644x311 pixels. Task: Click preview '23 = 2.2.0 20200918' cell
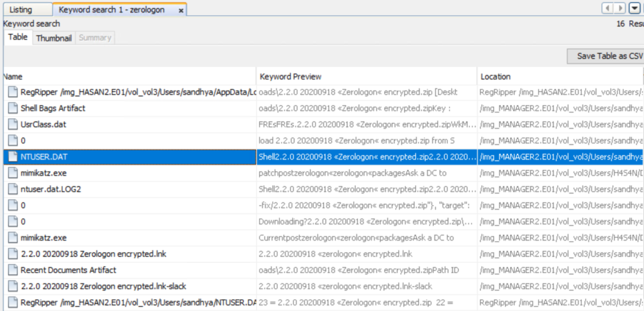[x=367, y=303]
